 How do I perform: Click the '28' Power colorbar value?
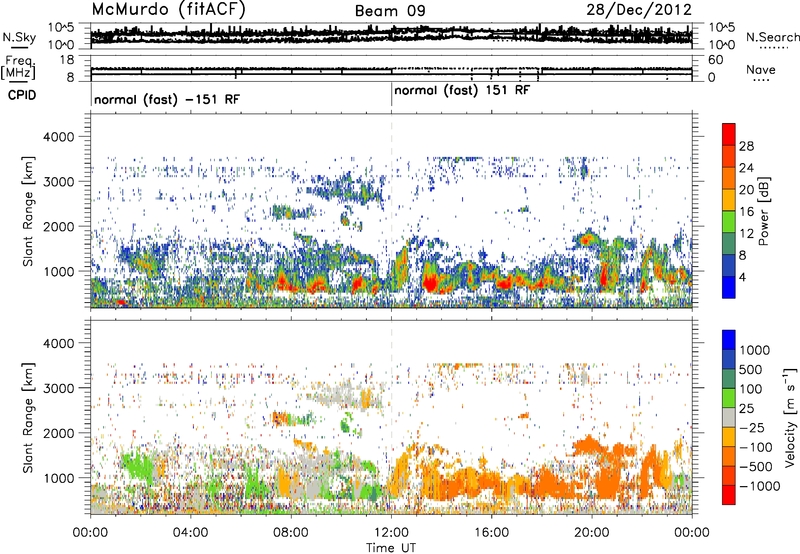tap(746, 146)
